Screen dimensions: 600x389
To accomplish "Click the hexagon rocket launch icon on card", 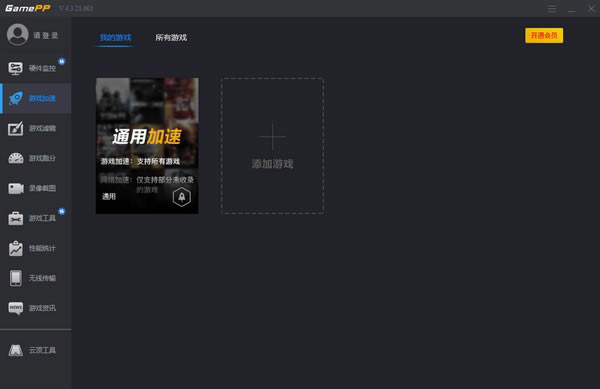I will 182,197.
